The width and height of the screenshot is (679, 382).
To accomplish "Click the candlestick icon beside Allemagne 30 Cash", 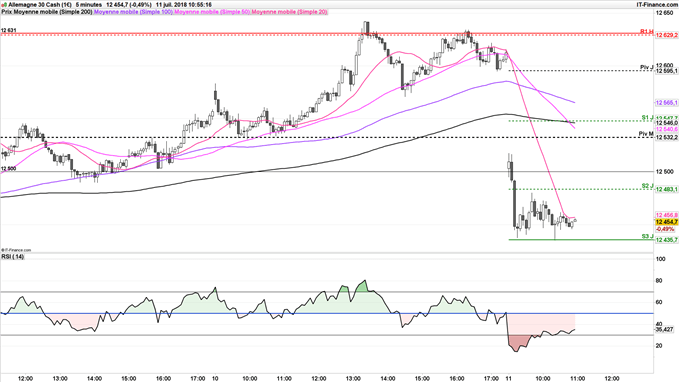I will pyautogui.click(x=3, y=5).
